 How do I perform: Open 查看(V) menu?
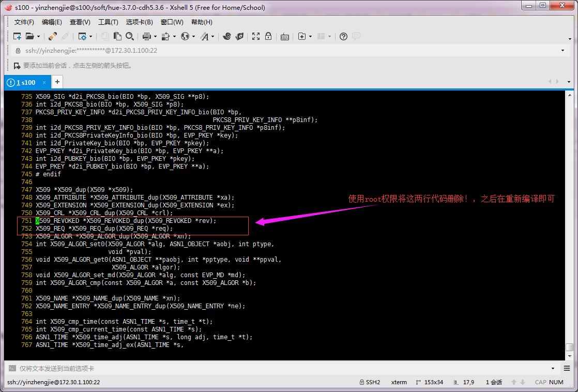point(80,22)
